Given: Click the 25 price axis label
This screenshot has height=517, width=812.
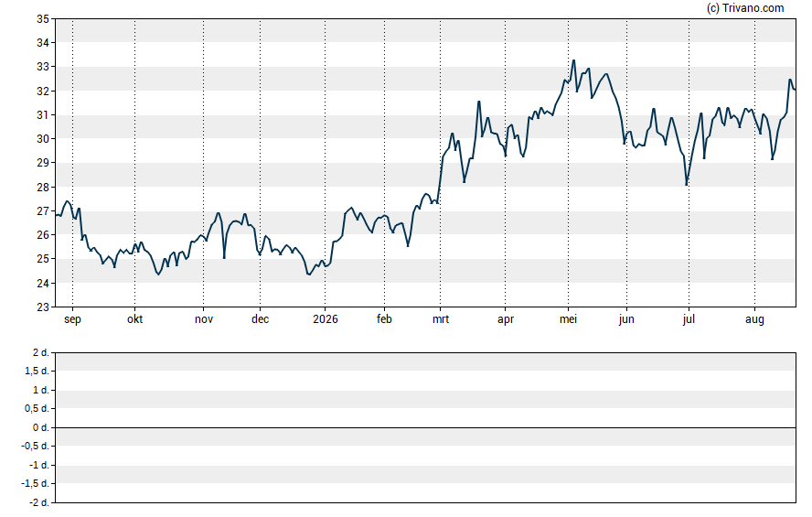Looking at the screenshot, I should pyautogui.click(x=42, y=258).
